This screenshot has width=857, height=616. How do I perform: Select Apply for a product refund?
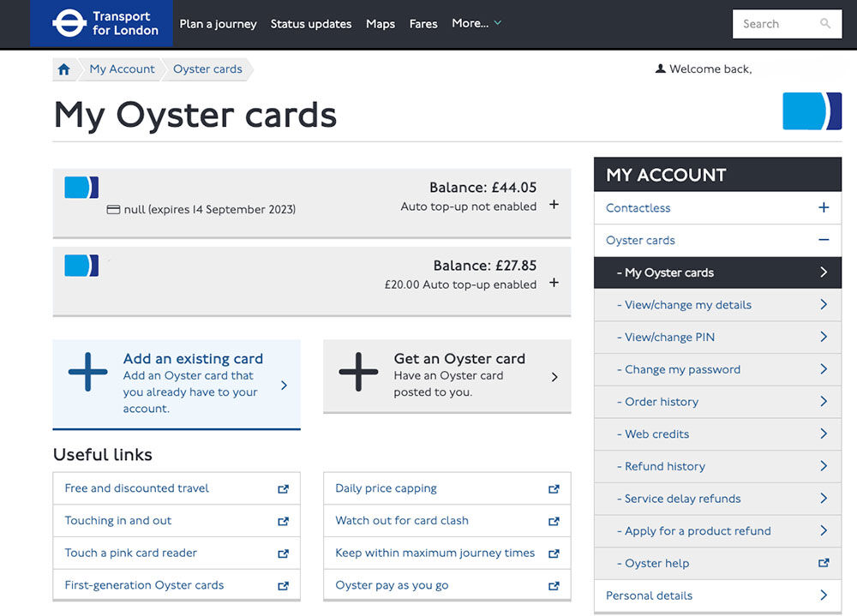click(717, 530)
